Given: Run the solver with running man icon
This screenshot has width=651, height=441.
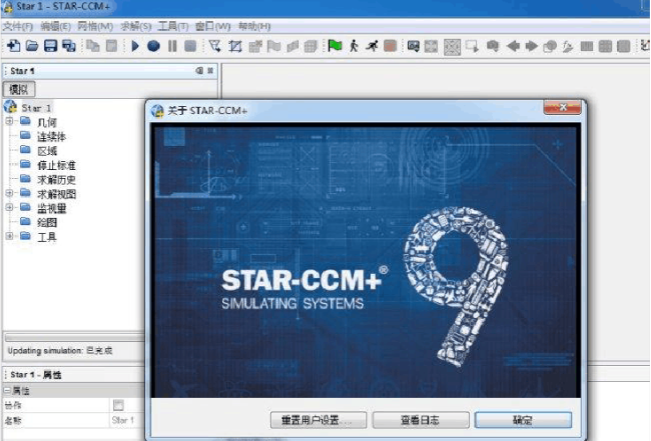Looking at the screenshot, I should point(372,46).
